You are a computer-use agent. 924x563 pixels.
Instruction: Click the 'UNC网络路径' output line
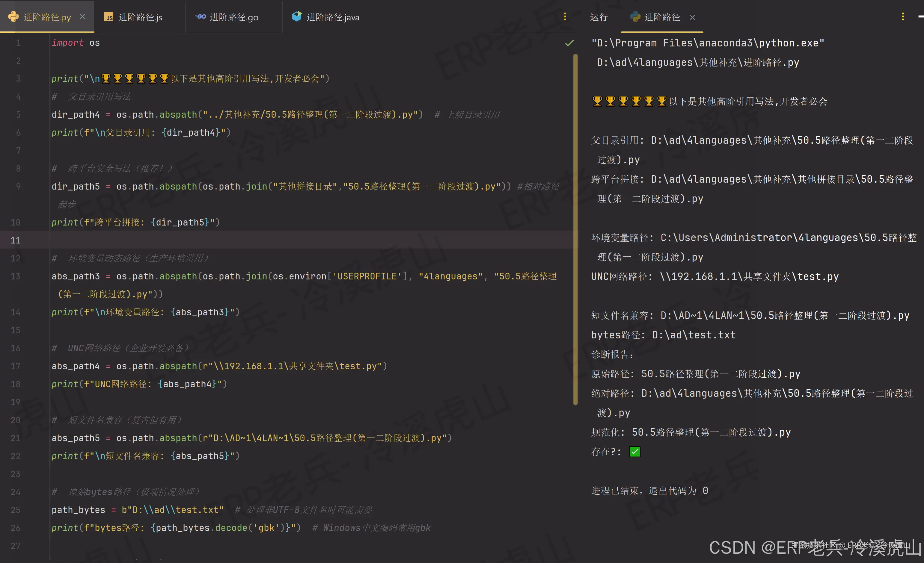click(x=715, y=277)
